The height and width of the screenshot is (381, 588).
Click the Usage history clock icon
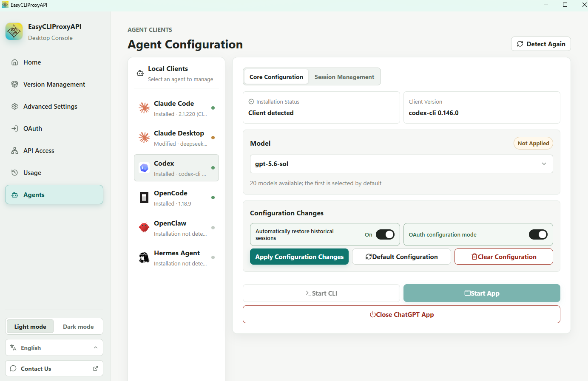click(14, 172)
